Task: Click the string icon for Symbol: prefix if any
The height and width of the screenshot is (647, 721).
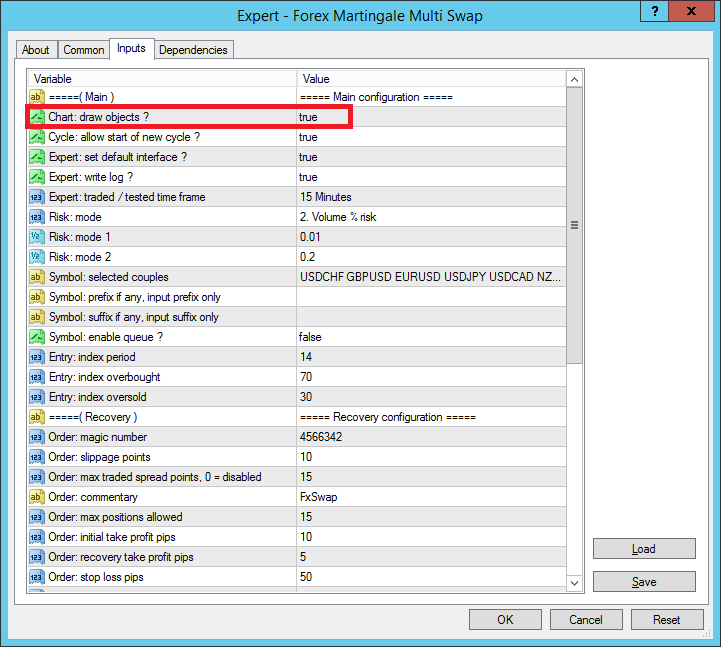Action: coord(37,297)
